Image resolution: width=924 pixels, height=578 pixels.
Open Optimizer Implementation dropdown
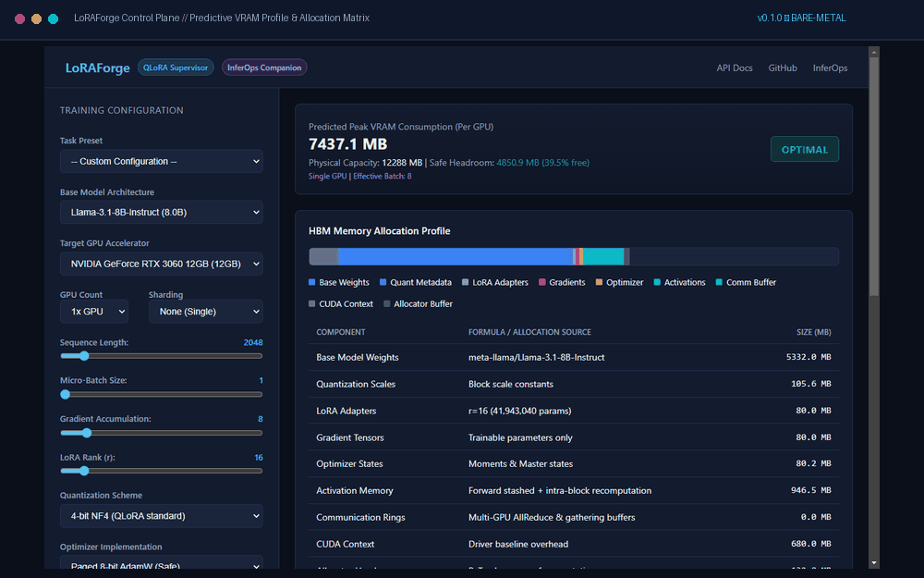coord(161,562)
